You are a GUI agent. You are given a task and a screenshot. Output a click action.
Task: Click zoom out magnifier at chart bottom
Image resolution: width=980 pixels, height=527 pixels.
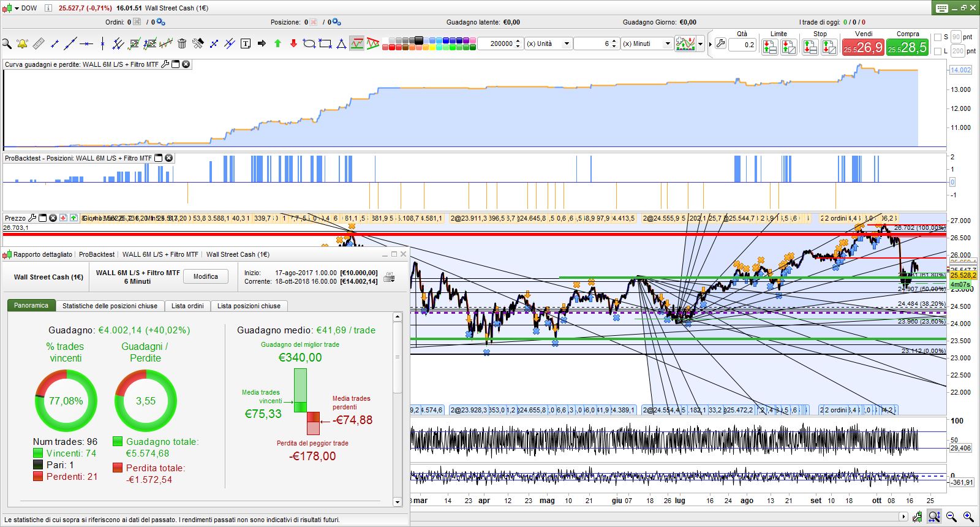click(951, 517)
